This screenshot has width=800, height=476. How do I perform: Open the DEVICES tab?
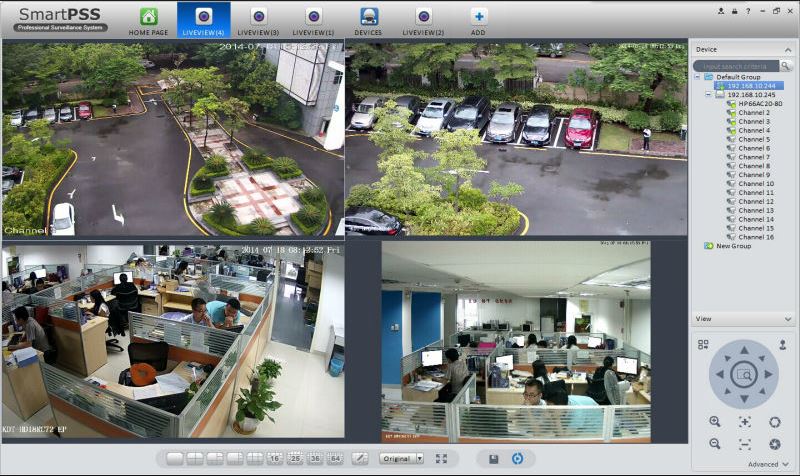[x=368, y=21]
